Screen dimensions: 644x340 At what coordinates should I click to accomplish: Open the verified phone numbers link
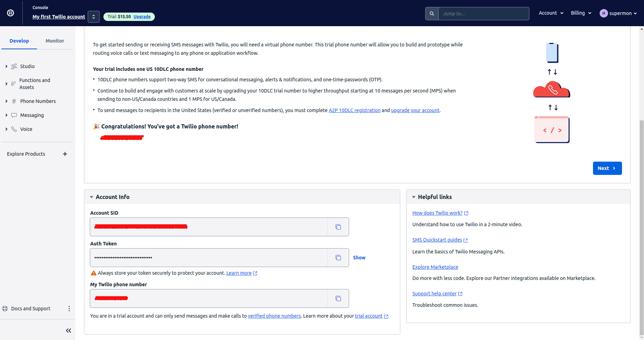(274, 316)
